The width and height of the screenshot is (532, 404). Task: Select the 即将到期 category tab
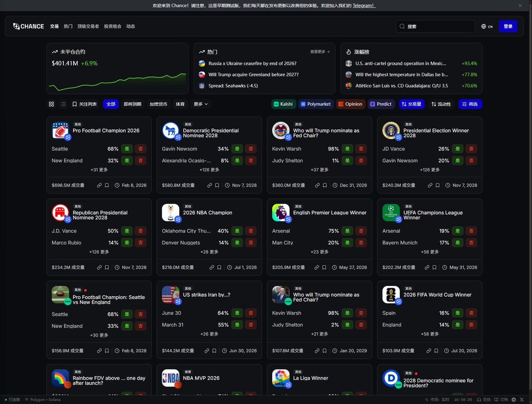point(133,104)
